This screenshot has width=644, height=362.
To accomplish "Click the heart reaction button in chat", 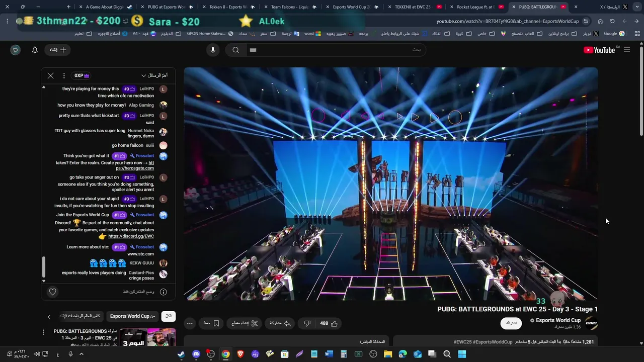I will (x=52, y=292).
